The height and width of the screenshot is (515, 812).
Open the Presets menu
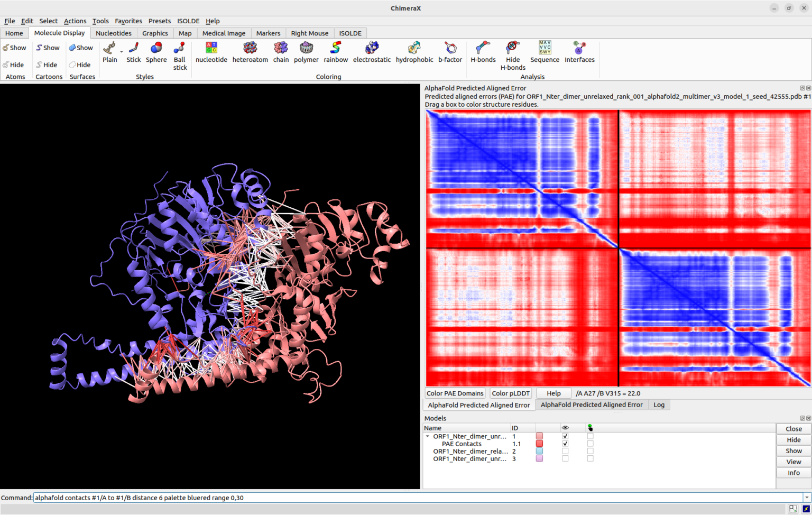(x=160, y=21)
